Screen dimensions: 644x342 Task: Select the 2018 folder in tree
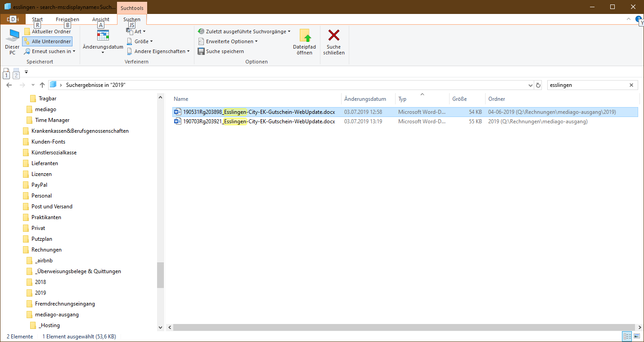41,282
